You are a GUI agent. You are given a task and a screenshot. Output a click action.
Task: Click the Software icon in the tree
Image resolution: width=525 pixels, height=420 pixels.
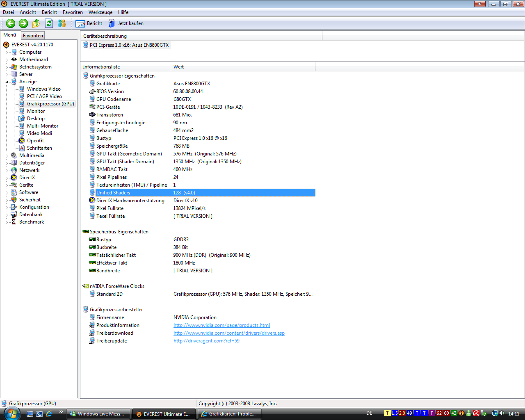(x=14, y=192)
